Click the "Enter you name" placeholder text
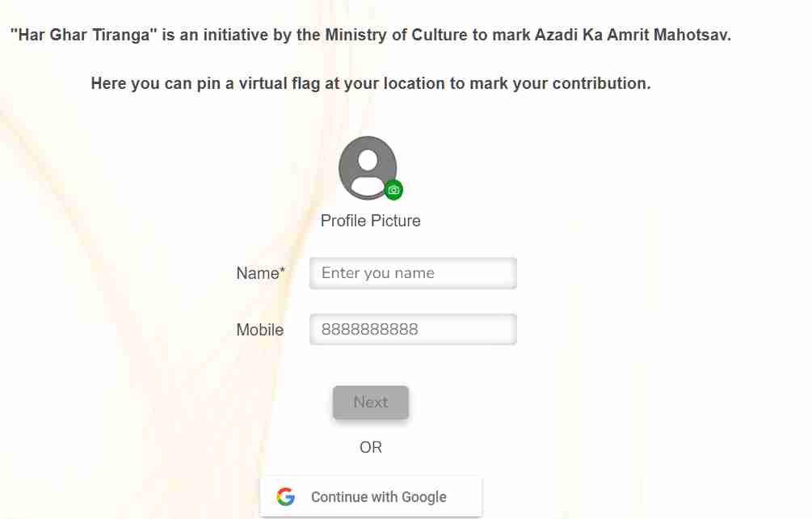 pos(378,273)
